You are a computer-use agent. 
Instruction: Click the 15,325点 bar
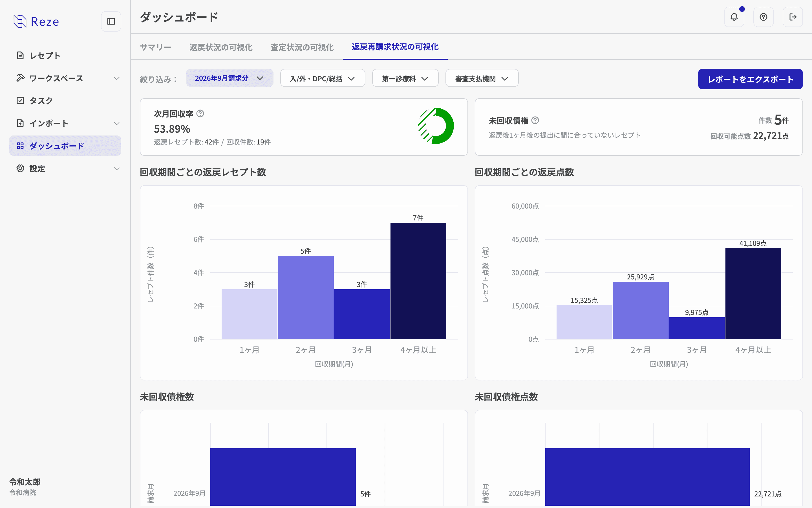click(584, 322)
